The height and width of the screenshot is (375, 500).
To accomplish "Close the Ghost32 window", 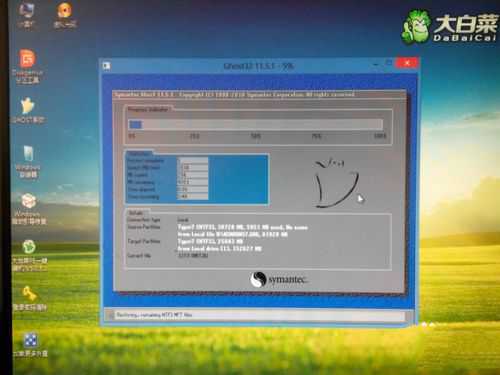I will point(407,63).
